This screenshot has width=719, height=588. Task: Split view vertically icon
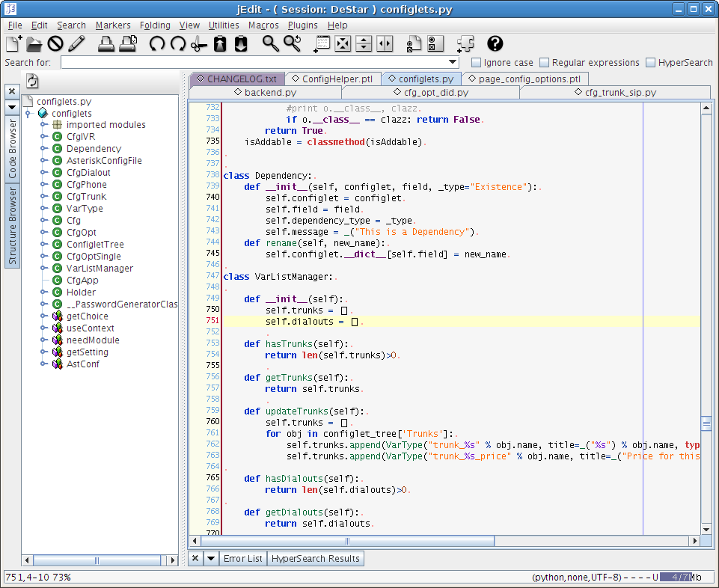385,44
